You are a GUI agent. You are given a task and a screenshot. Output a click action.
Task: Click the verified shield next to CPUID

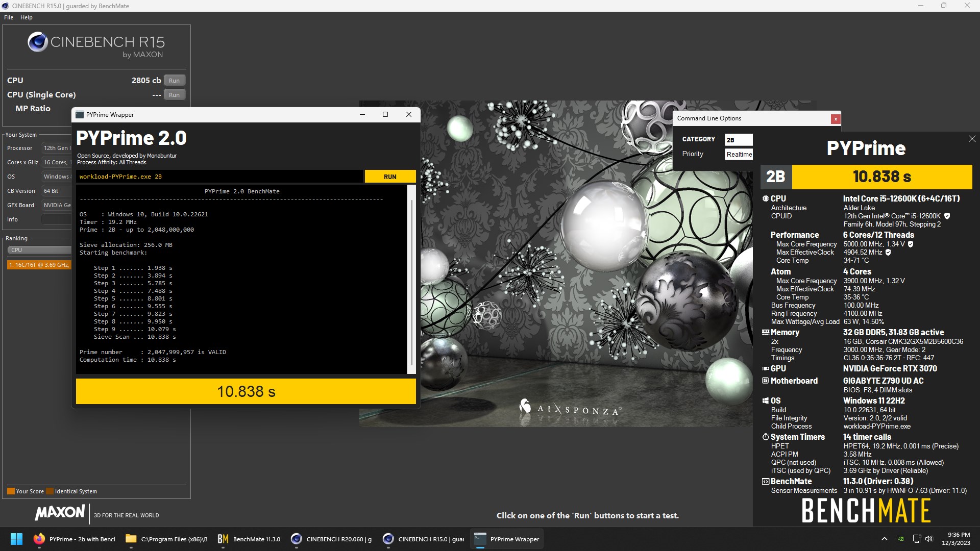click(947, 216)
